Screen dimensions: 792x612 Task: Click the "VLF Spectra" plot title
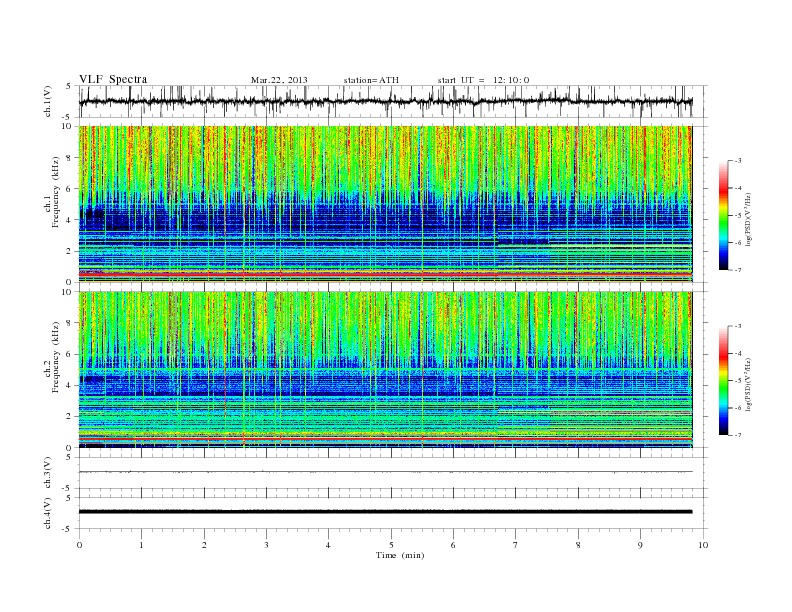click(x=113, y=79)
